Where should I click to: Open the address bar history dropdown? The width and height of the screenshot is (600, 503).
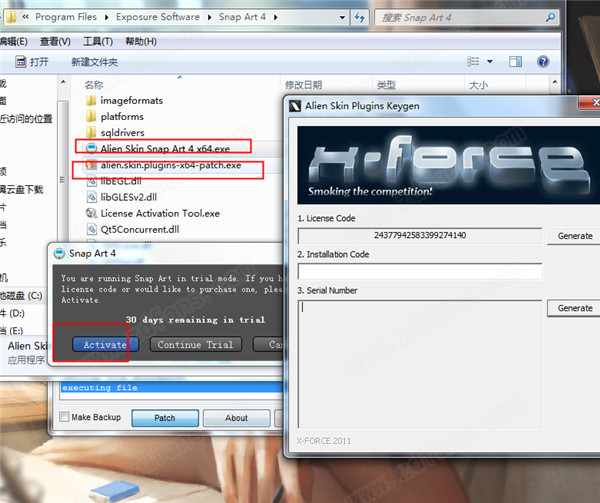pos(342,17)
